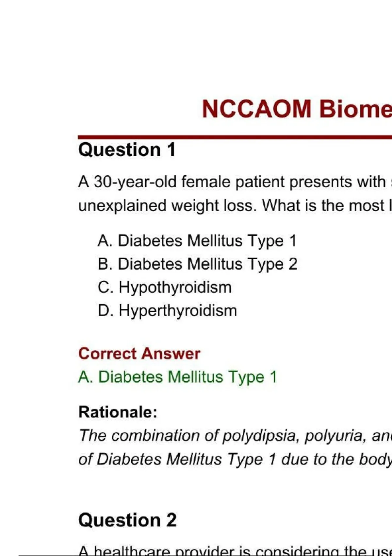Click the red Correct Answer heading
Screen dimensions: 392x556
pyautogui.click(x=139, y=354)
